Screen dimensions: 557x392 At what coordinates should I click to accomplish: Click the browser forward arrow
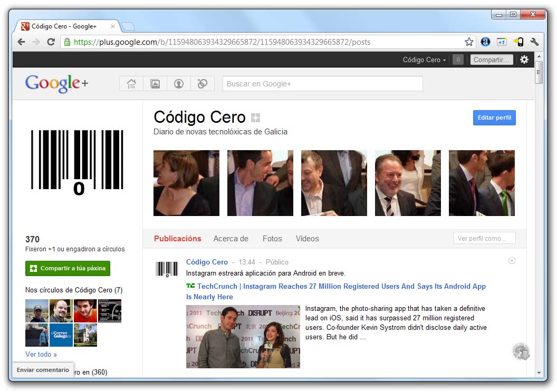(36, 42)
